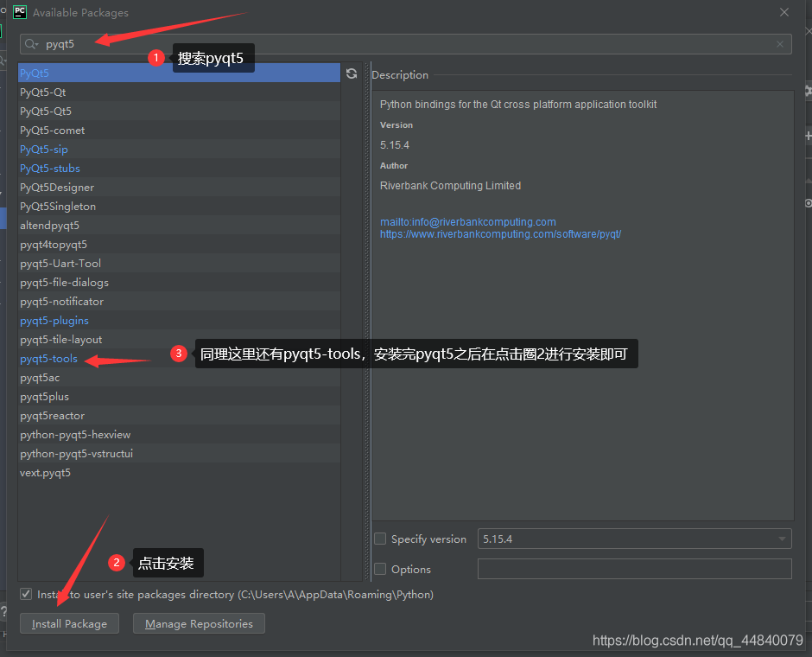Click the PyCharm logo in the title bar
The image size is (812, 657).
click(20, 12)
